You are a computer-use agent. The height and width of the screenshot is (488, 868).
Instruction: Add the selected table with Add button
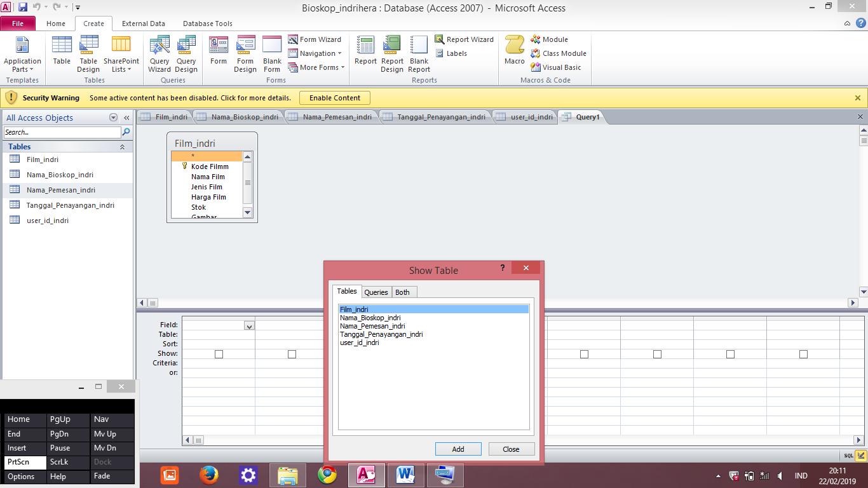click(x=458, y=449)
